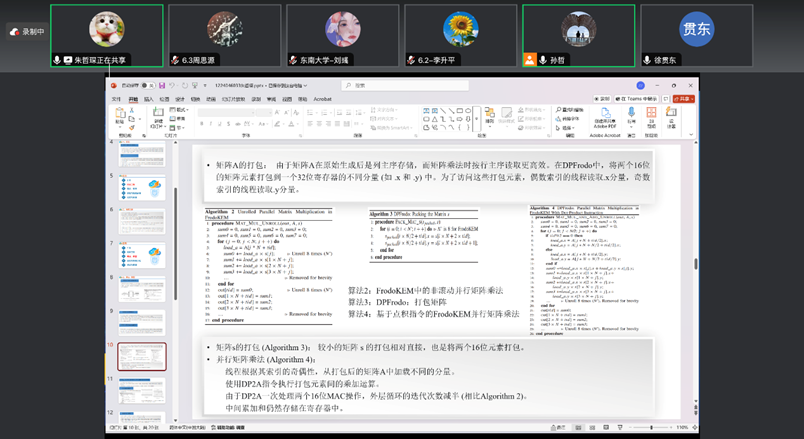Click microphone icon on 徐贵东 participant tile

pos(647,60)
